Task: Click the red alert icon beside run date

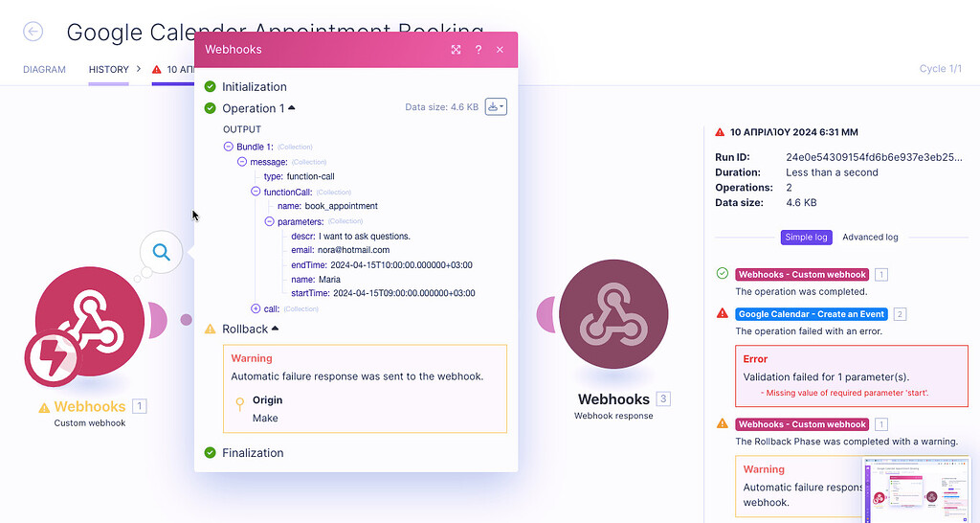Action: (x=720, y=132)
